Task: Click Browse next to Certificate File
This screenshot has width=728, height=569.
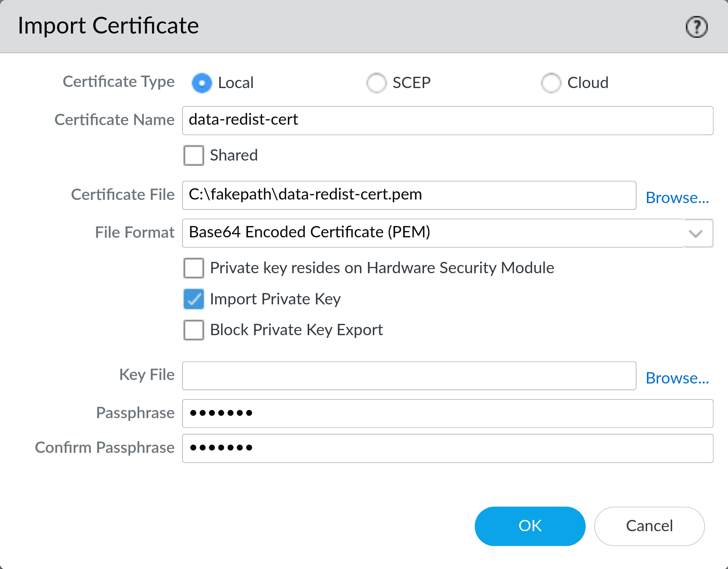Action: coord(677,198)
